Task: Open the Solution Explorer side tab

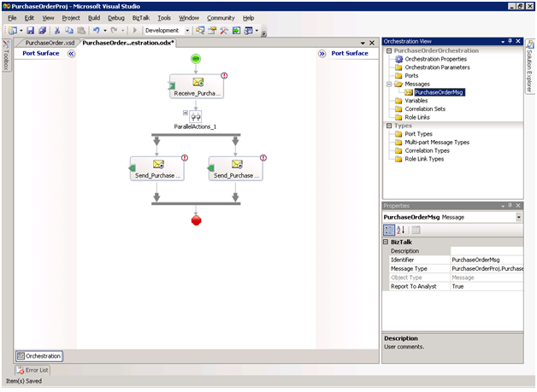Action: coord(530,67)
